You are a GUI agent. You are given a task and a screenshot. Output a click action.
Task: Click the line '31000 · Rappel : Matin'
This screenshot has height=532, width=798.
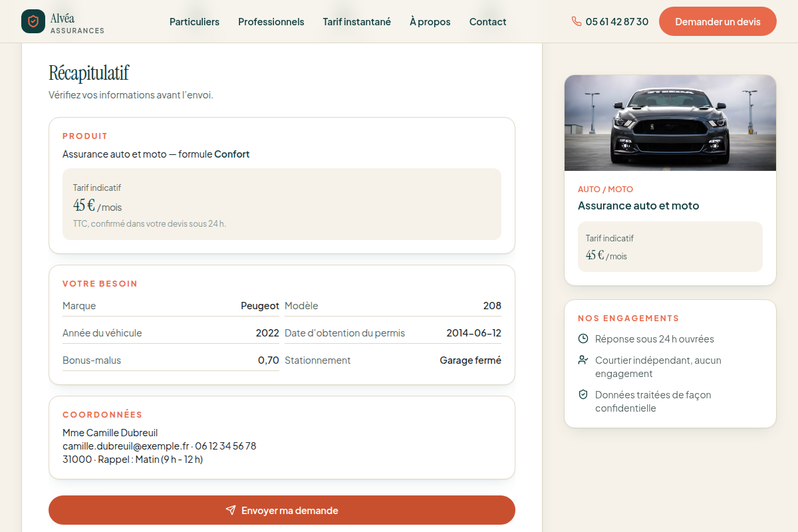(x=133, y=460)
